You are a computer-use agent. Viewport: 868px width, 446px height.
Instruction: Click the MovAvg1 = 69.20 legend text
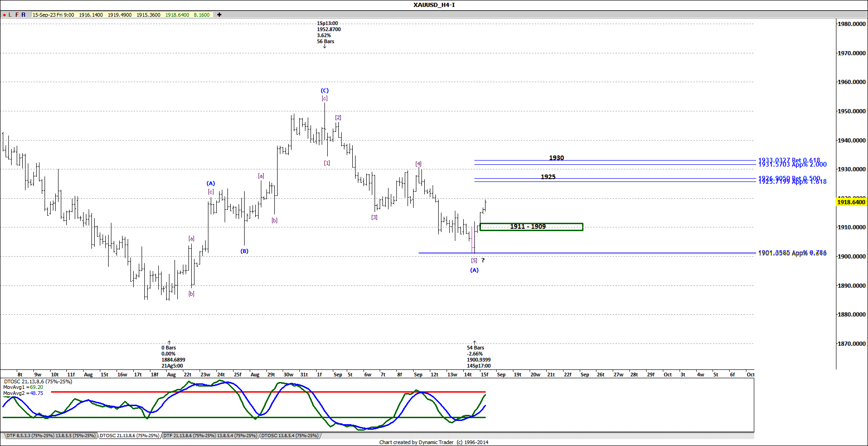point(22,387)
